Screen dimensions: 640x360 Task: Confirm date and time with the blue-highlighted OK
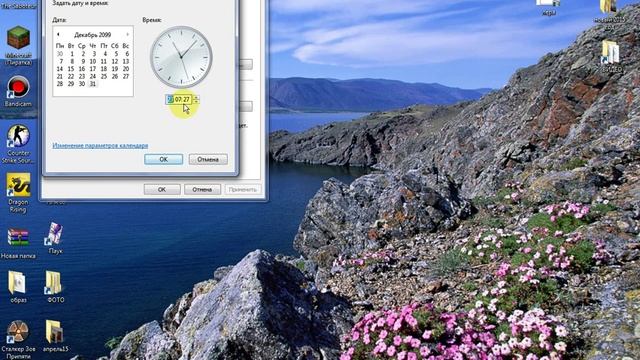point(163,159)
